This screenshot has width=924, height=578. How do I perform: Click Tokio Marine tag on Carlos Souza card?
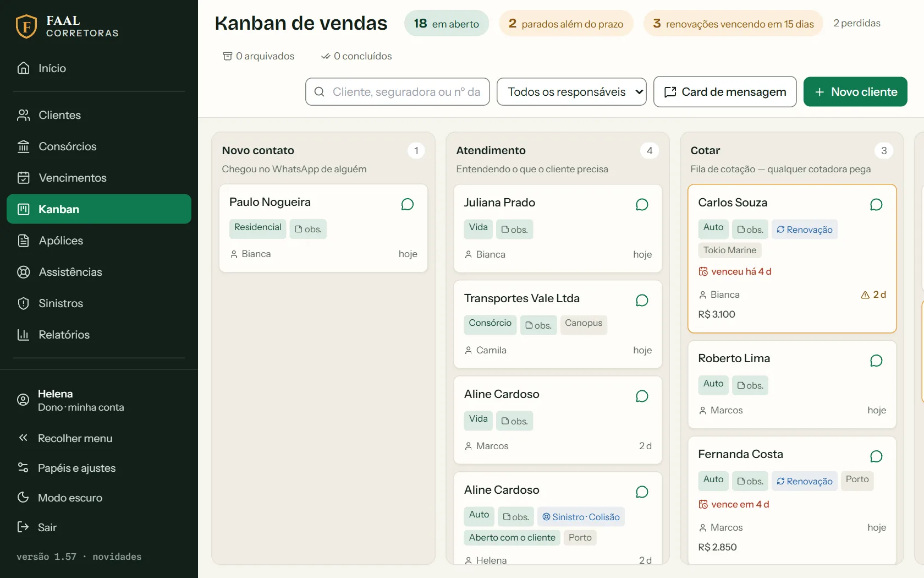(x=730, y=250)
